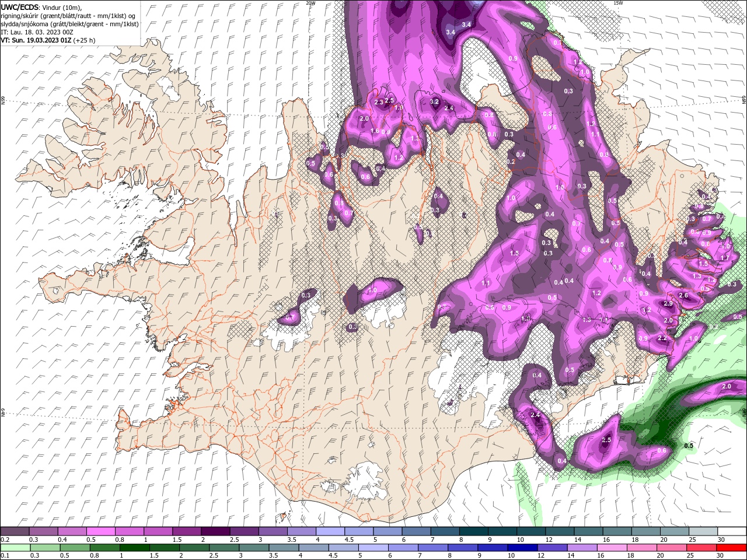Click the darkest purple snow swatch labeled 2
The image size is (747, 560).
[215, 531]
